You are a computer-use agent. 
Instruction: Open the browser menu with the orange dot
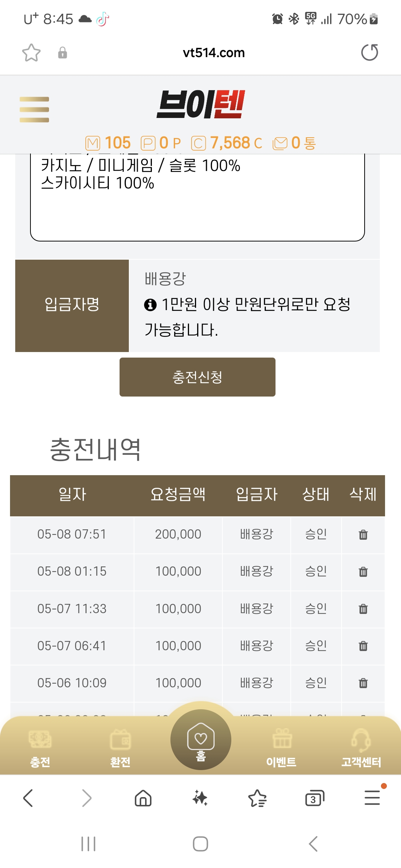tap(372, 798)
